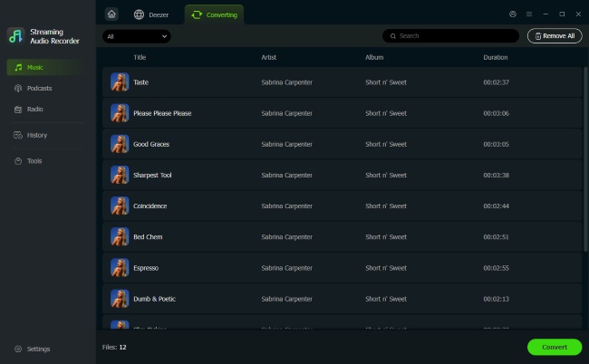Select the song title Coincidence

pos(150,206)
